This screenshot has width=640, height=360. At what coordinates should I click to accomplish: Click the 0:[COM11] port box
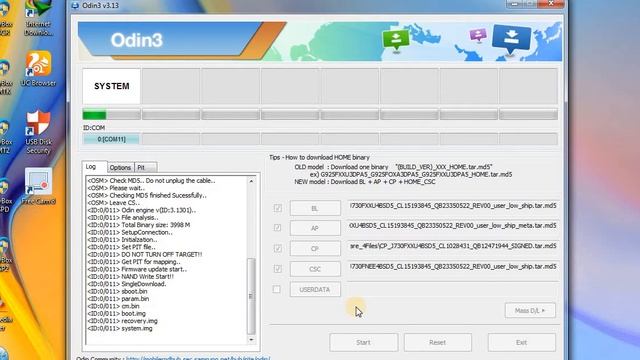tap(111, 139)
